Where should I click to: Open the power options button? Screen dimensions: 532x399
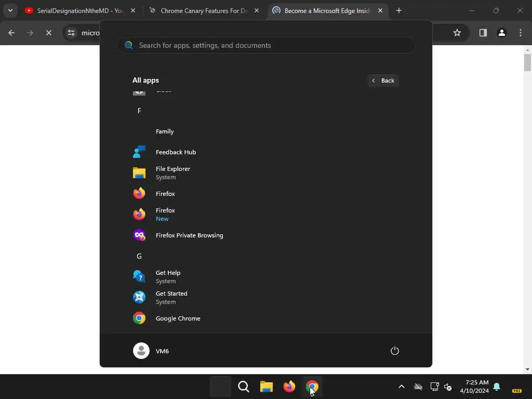(x=395, y=351)
